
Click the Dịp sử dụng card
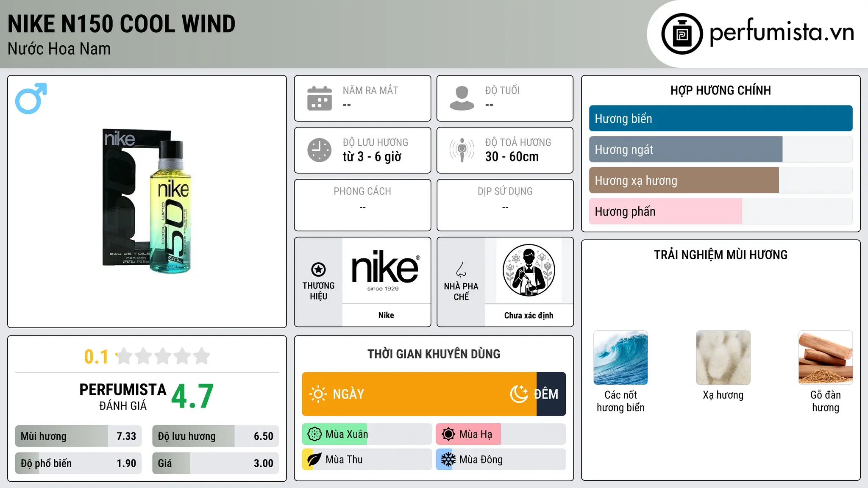pos(505,205)
